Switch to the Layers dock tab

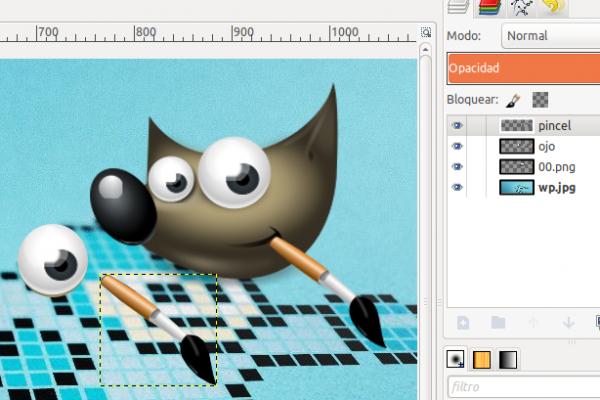458,7
